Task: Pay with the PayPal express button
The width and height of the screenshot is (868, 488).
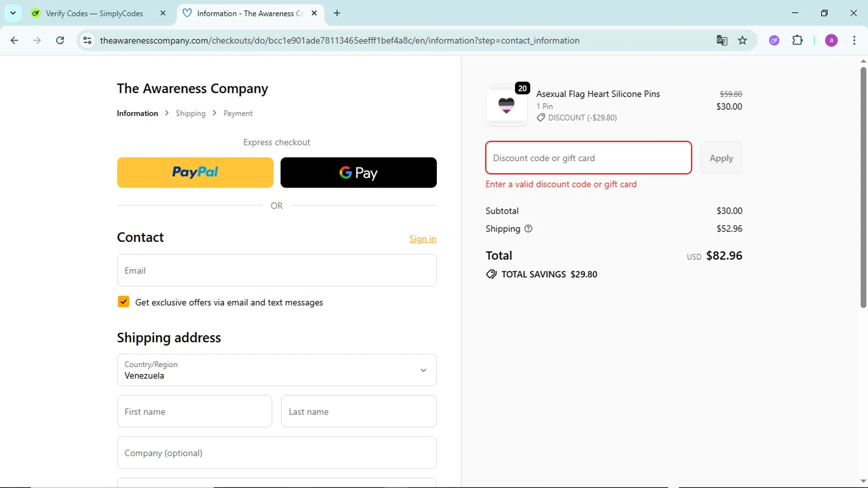Action: (195, 173)
